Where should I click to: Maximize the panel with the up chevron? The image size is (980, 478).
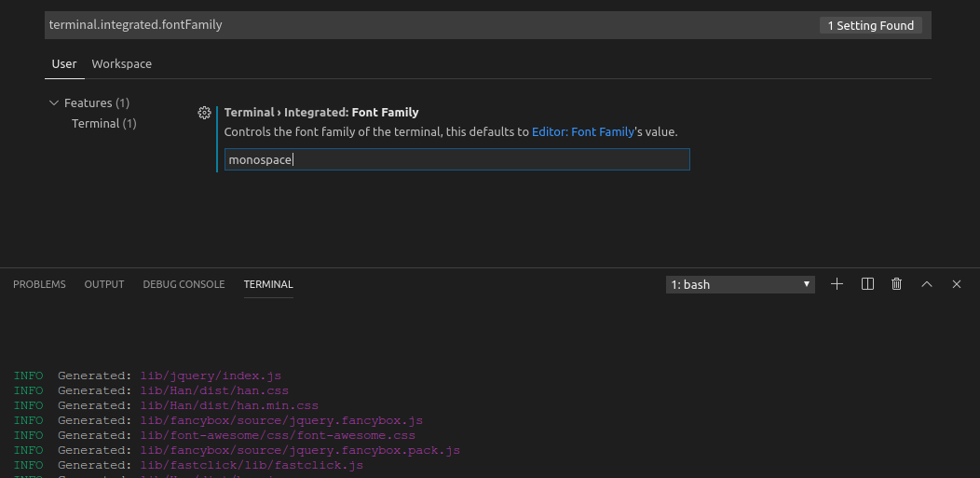point(927,284)
